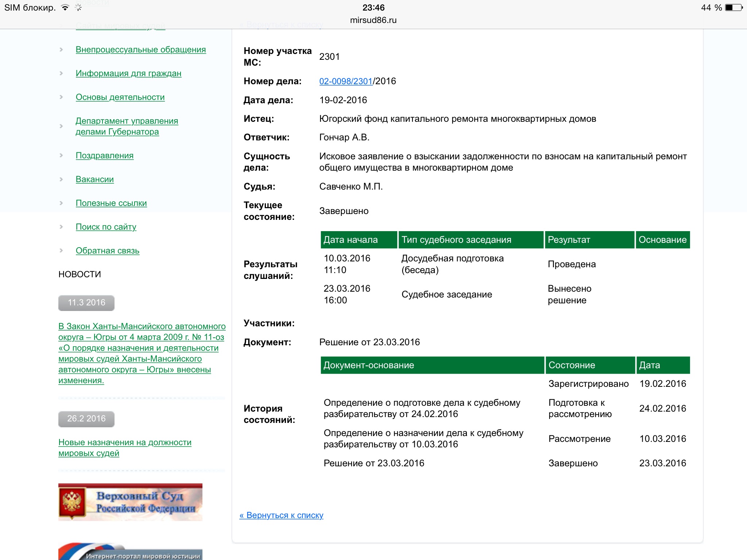
Task: Tap mirsud86.ru address bar
Action: pyautogui.click(x=373, y=20)
